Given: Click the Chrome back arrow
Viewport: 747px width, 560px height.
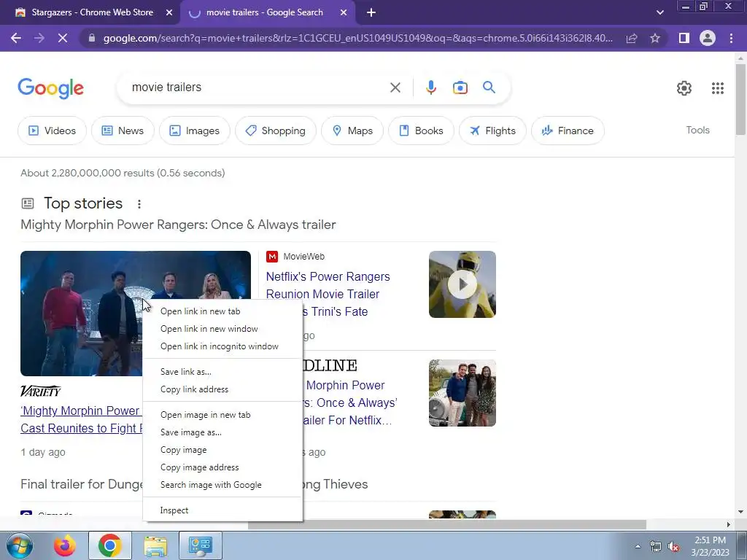Looking at the screenshot, I should tap(16, 38).
